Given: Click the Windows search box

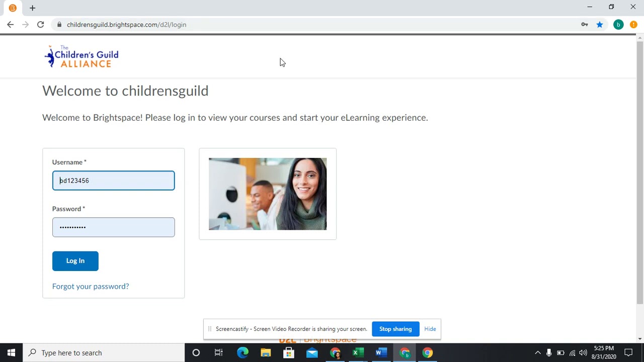Looking at the screenshot, I should tap(104, 353).
